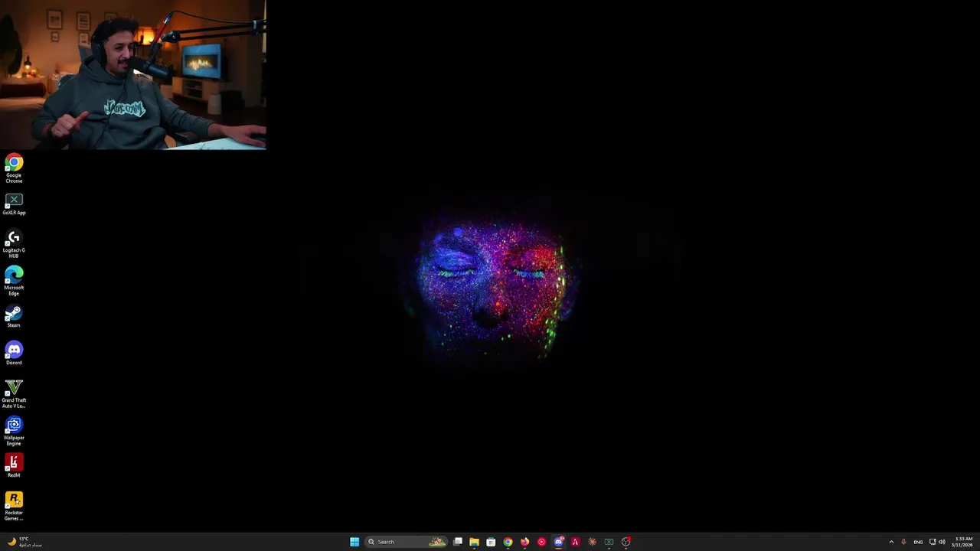Open File Explorer from the taskbar
Viewport: 980px width, 551px height.
tap(474, 542)
